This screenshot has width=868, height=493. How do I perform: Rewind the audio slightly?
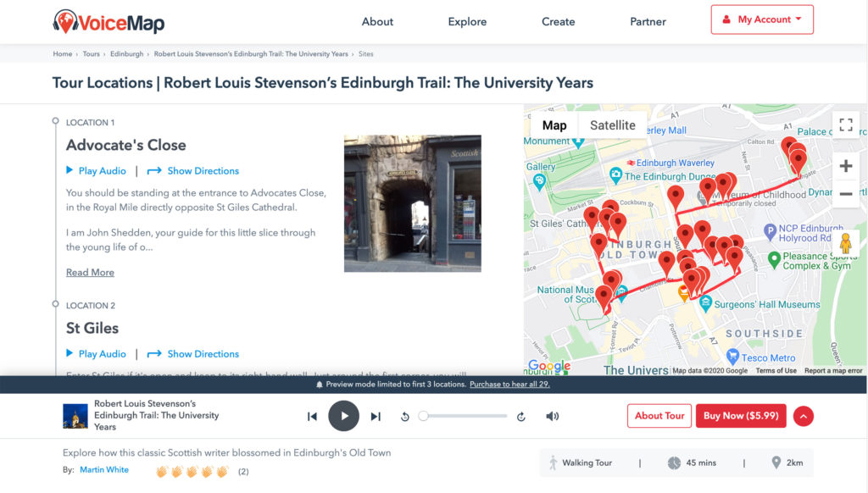405,416
